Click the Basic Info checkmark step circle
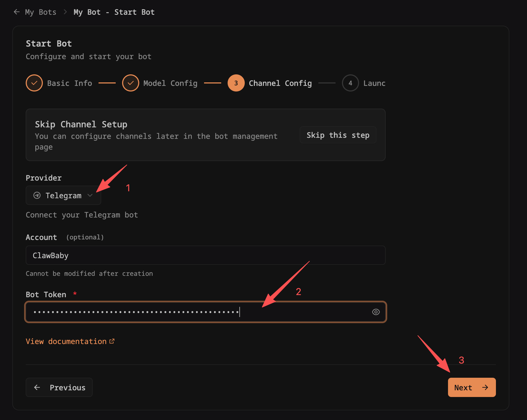Viewport: 527px width, 420px height. 34,83
